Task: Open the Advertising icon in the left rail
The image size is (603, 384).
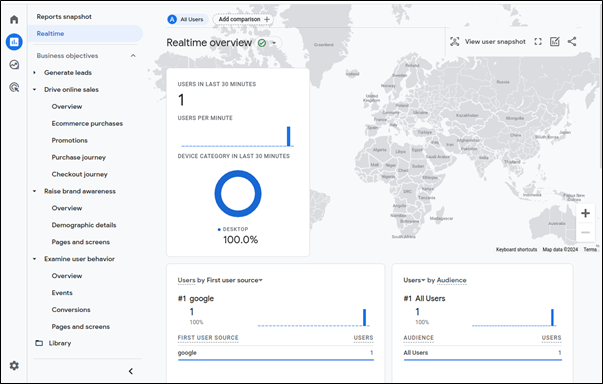Action: tap(14, 87)
